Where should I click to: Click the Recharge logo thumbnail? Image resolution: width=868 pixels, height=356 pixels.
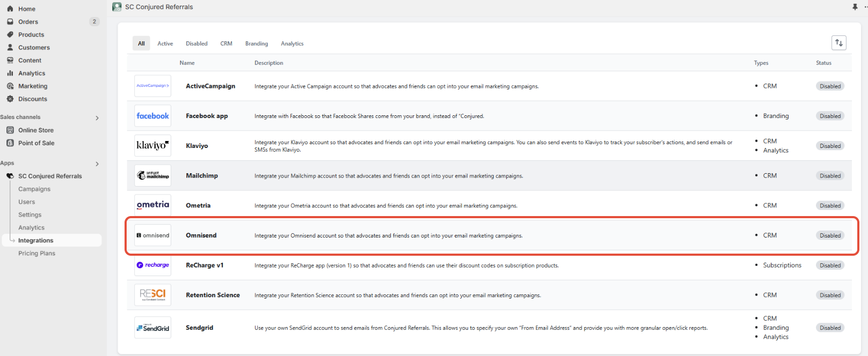click(152, 265)
